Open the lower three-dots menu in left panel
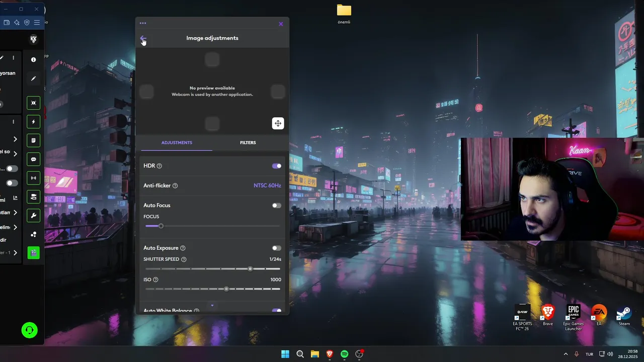Image resolution: width=644 pixels, height=362 pixels. [14, 122]
